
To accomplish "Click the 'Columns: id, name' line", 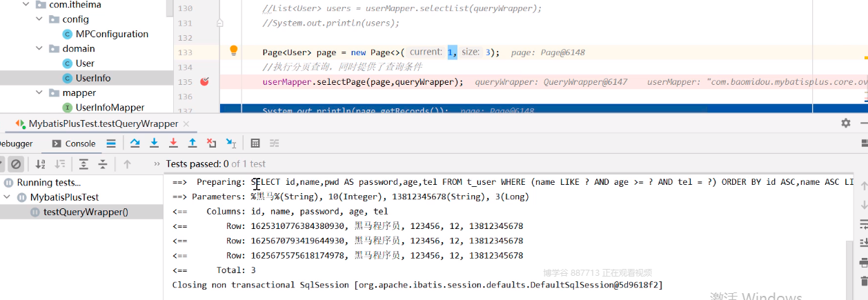I will pyautogui.click(x=280, y=212).
